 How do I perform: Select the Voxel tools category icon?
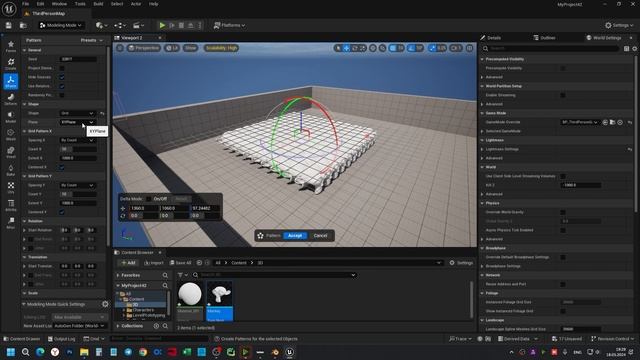[x=11, y=152]
